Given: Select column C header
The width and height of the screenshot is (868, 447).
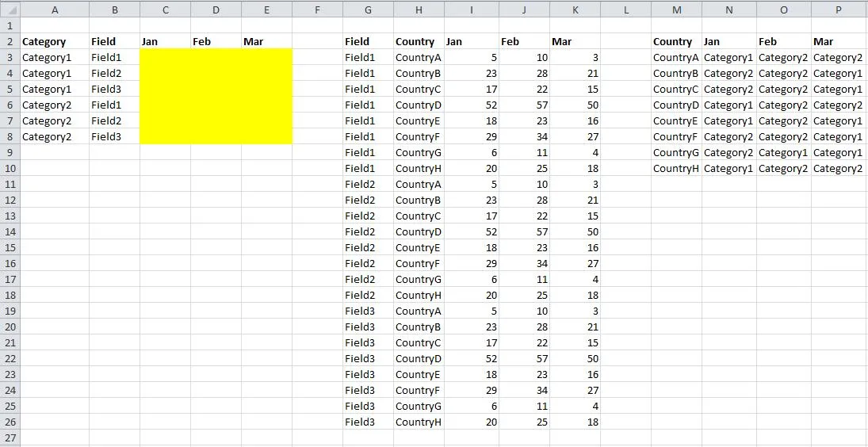Looking at the screenshot, I should click(165, 10).
